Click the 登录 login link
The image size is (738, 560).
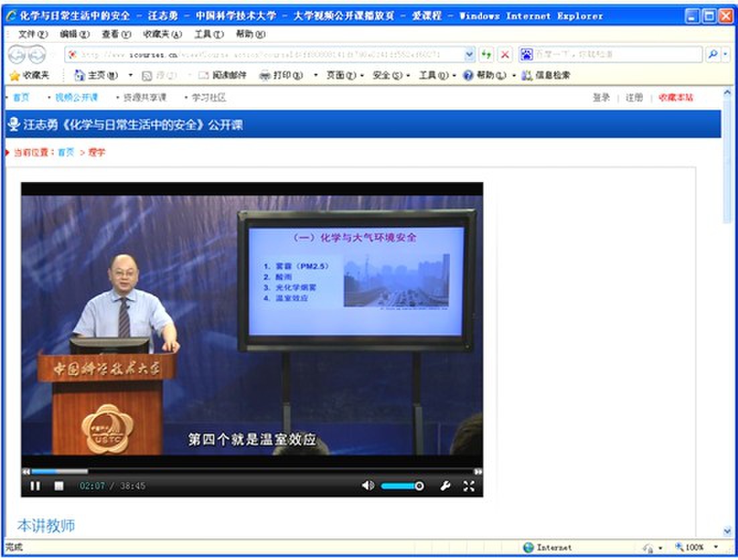[x=601, y=97]
